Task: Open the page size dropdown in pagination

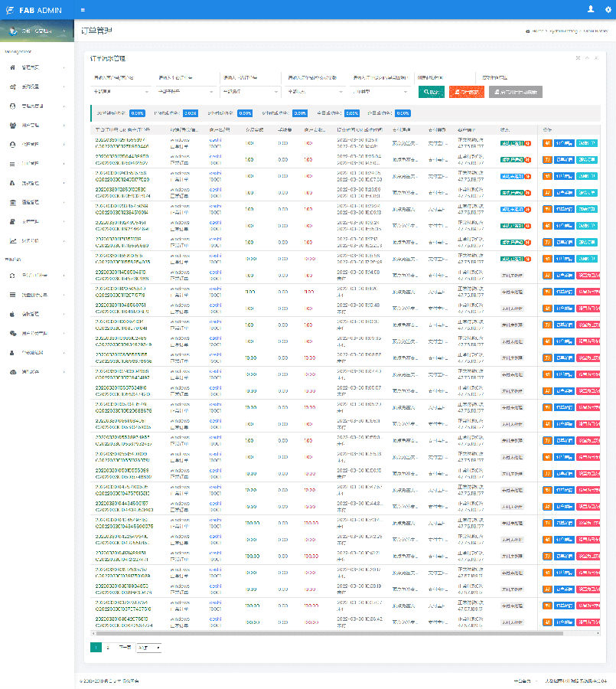Action: (x=148, y=648)
